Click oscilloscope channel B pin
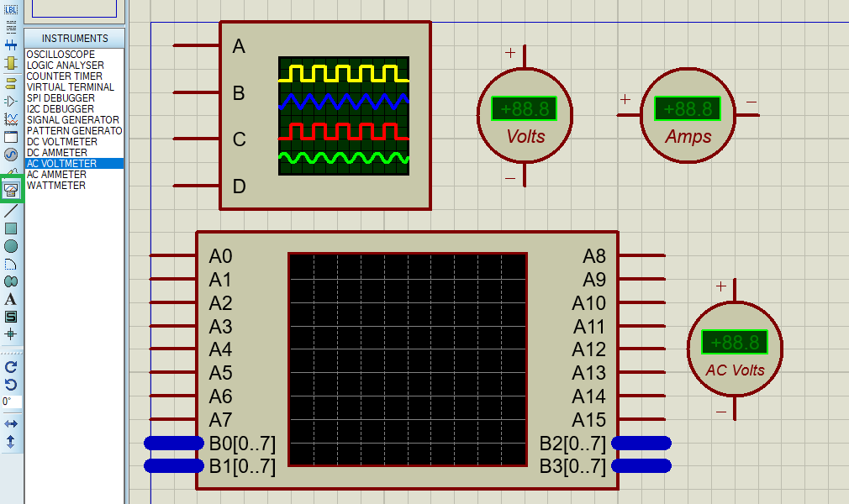 tap(196, 92)
